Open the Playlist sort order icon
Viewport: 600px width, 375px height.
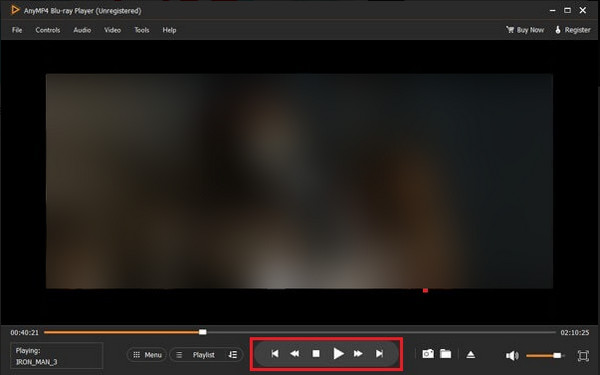coord(233,355)
